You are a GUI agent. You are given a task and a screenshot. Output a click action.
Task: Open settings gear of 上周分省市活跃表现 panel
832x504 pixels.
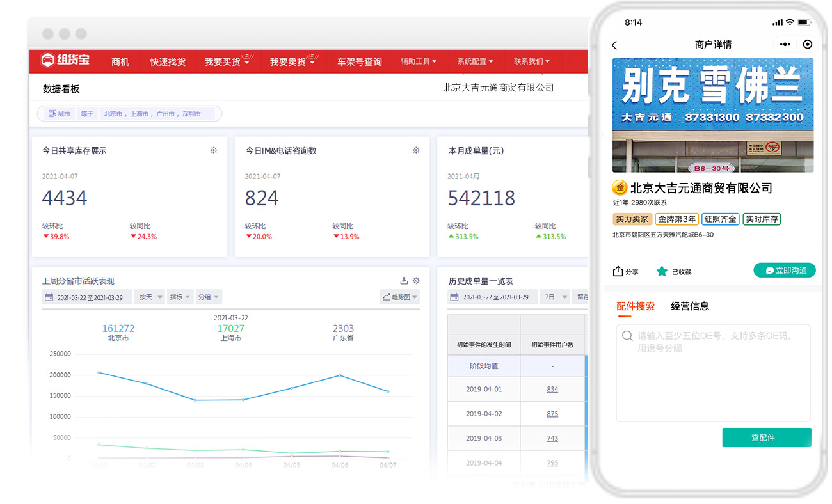tap(416, 281)
